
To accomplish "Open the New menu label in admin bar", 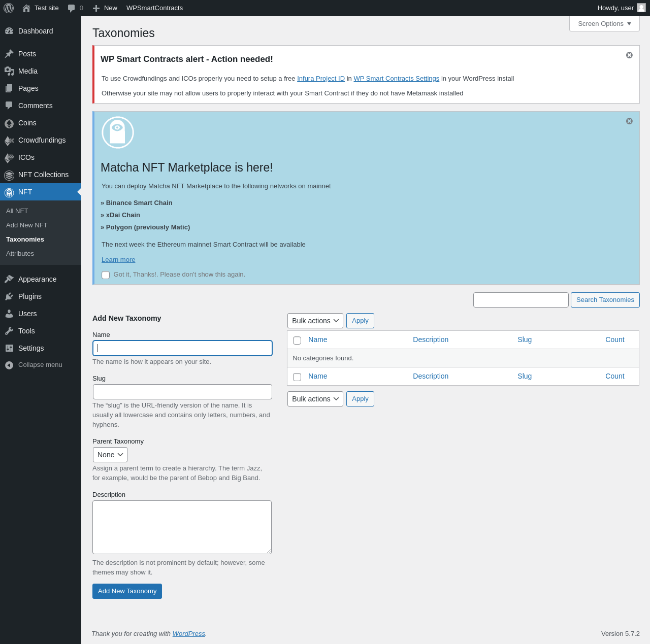I will click(111, 8).
